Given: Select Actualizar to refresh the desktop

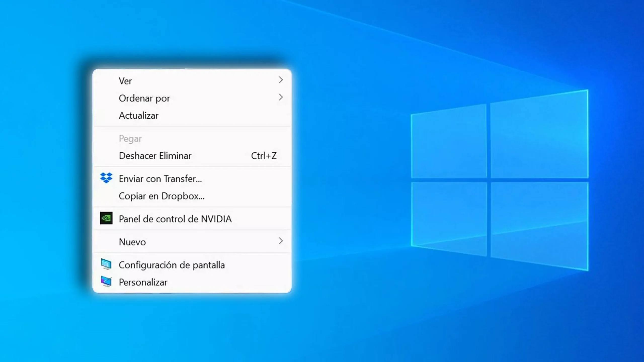Looking at the screenshot, I should (x=139, y=115).
